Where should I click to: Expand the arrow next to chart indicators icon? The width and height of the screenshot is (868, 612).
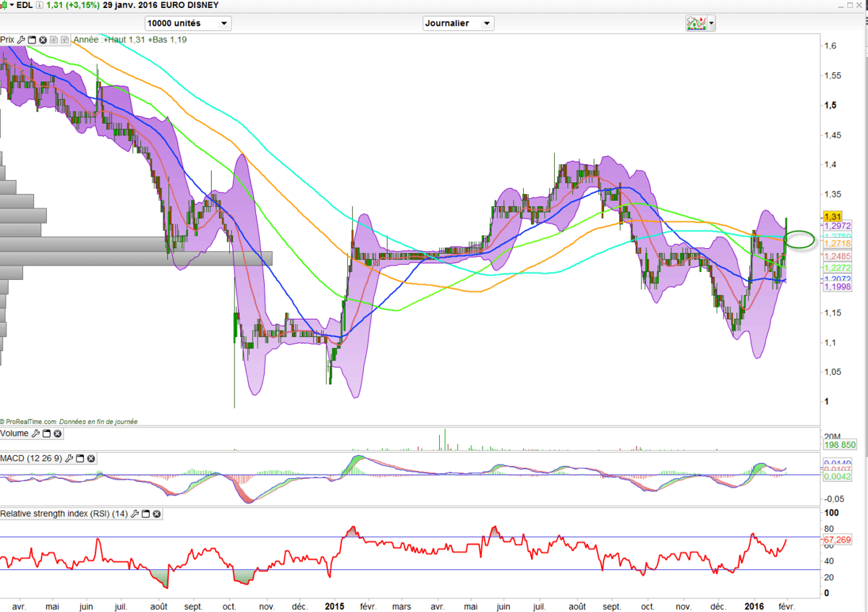tap(712, 23)
